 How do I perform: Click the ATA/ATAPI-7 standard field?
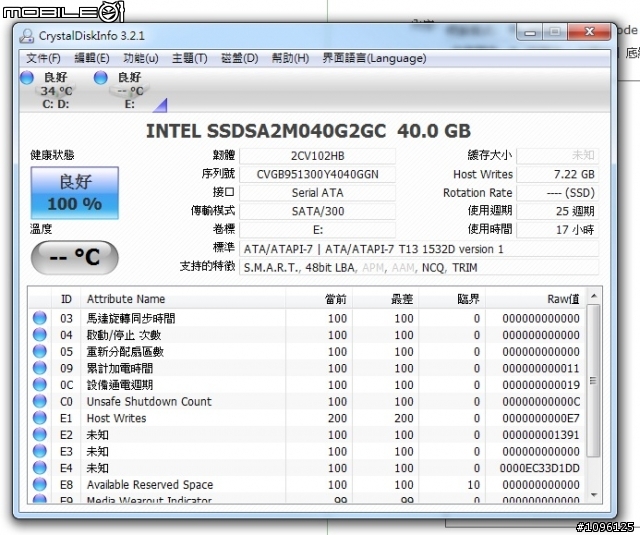[x=419, y=249]
